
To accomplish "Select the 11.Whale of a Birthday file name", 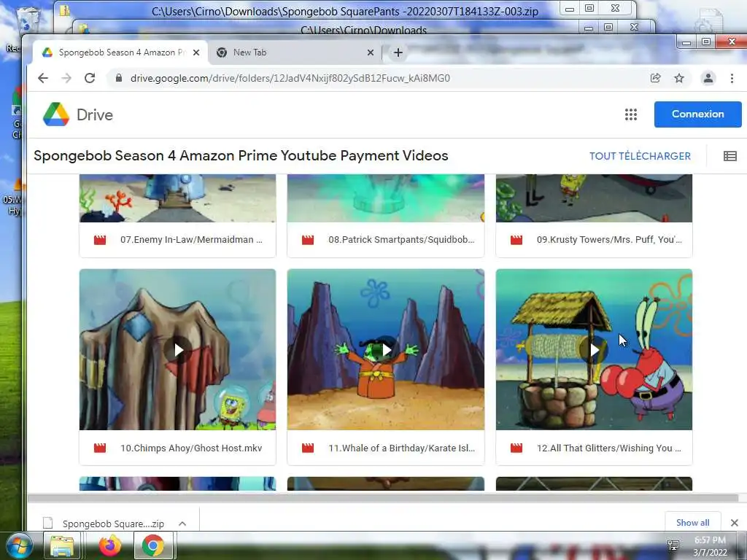I will pos(402,448).
